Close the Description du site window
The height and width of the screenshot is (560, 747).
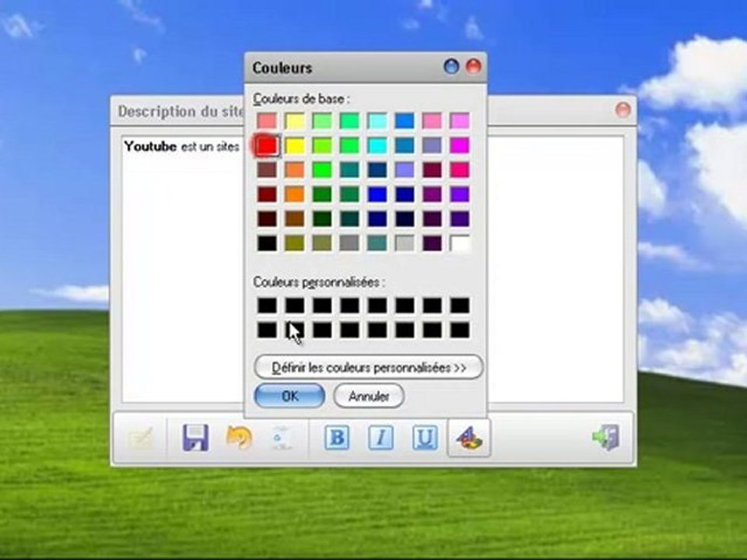tap(622, 110)
